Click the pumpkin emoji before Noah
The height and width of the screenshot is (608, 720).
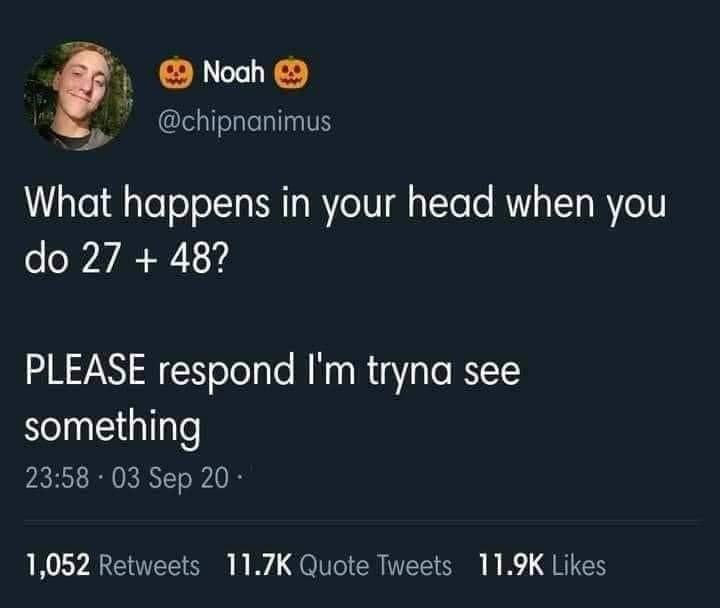click(176, 73)
